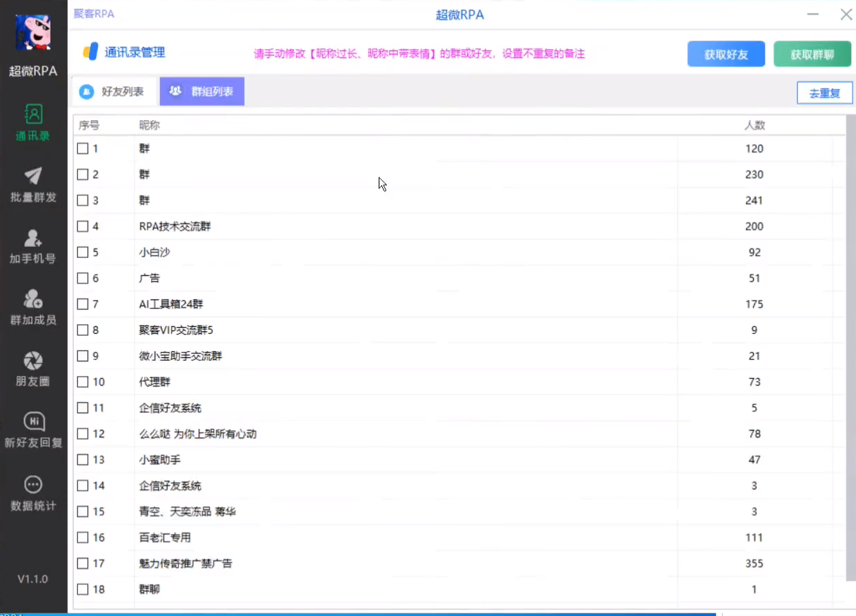This screenshot has height=616, width=856.
Task: Click the green 获取群聊 button
Action: pos(812,54)
